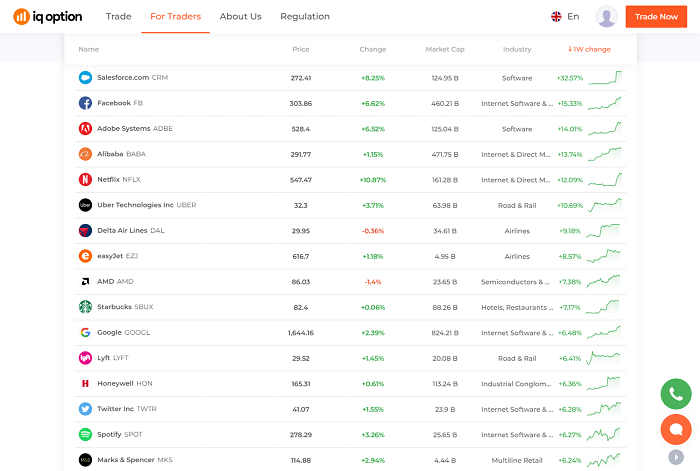700x471 pixels.
Task: Click Netflix weekly sparkline chart
Action: tap(605, 179)
